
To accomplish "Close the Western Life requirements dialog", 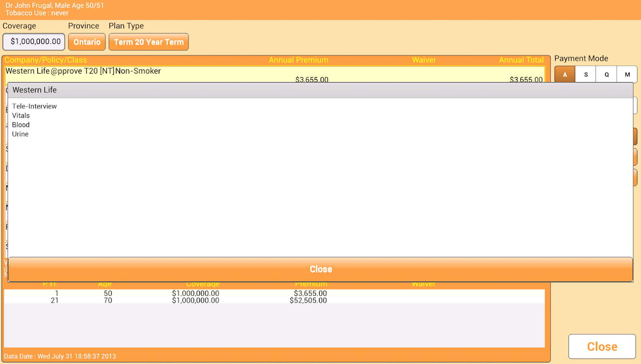I will pyautogui.click(x=320, y=269).
